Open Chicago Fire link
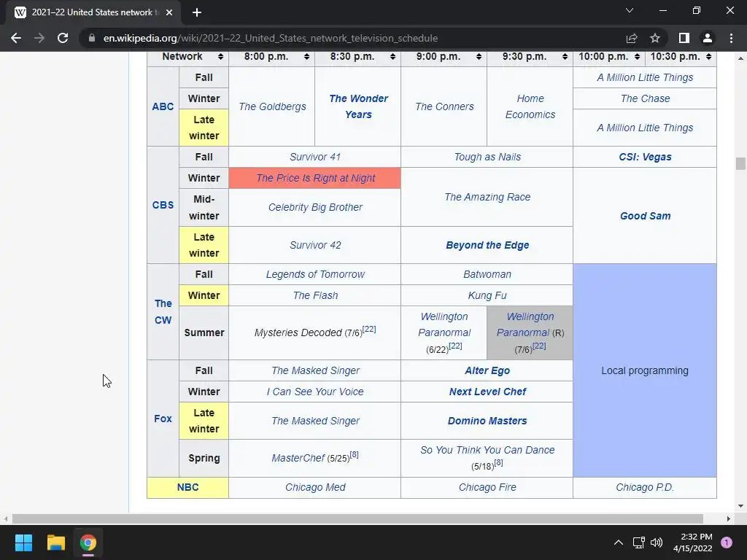Viewport: 747px width, 560px height. coord(487,488)
